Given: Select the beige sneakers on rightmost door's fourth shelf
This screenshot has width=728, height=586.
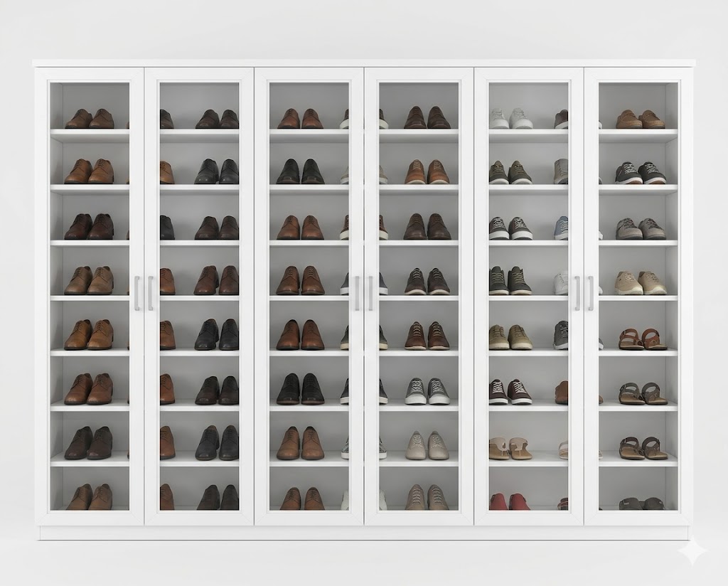Looking at the screenshot, I should click(641, 283).
